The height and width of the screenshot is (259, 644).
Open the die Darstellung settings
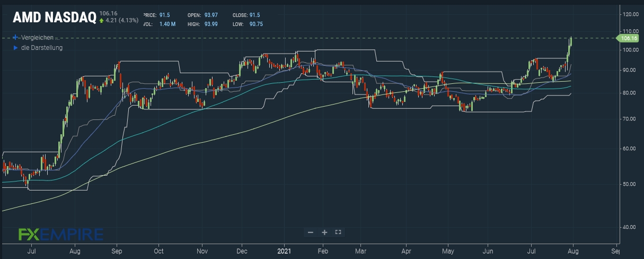click(42, 48)
